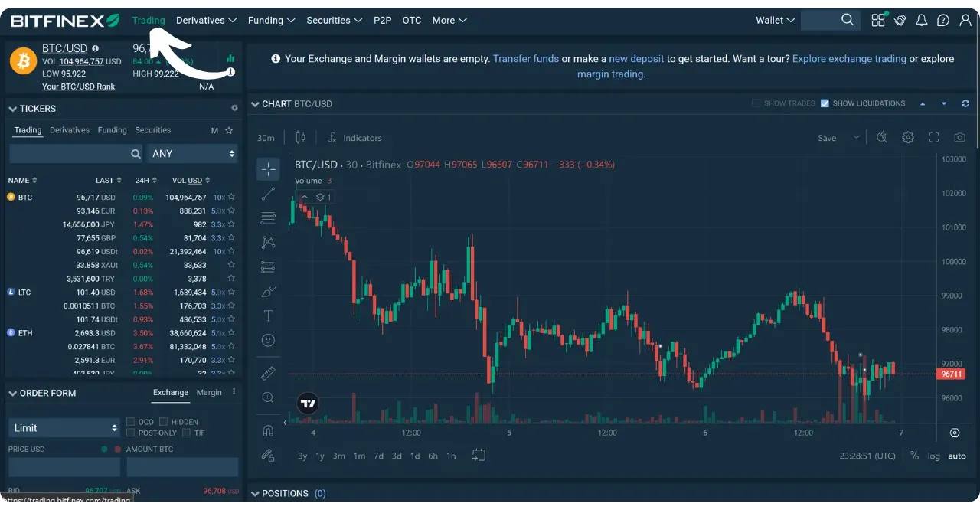This screenshot has width=980, height=510.
Task: Activate the magnet snapping tool
Action: point(268,430)
